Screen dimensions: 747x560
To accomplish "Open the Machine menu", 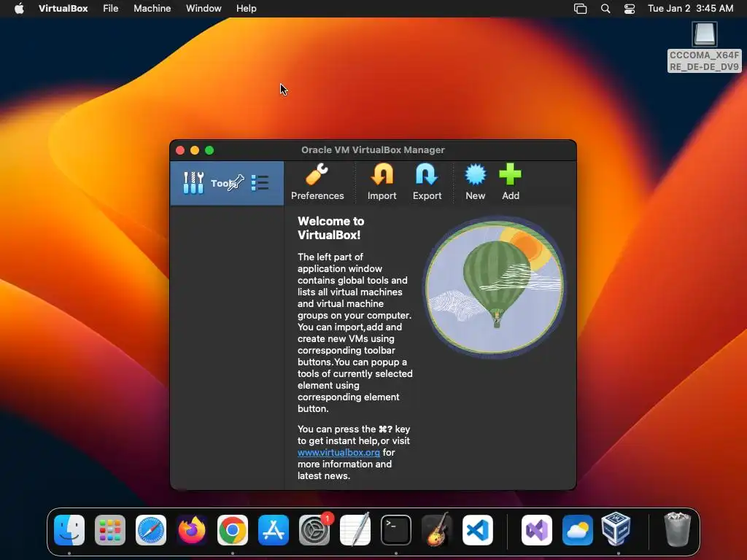I will tap(152, 9).
